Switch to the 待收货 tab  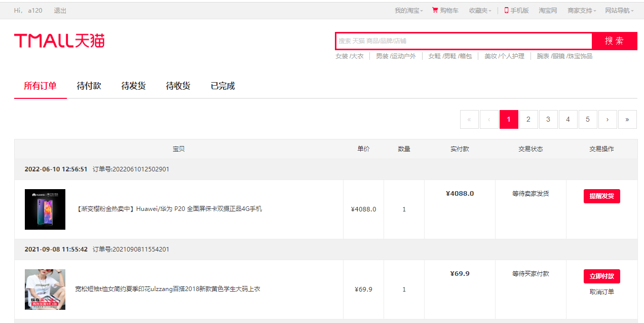(178, 86)
